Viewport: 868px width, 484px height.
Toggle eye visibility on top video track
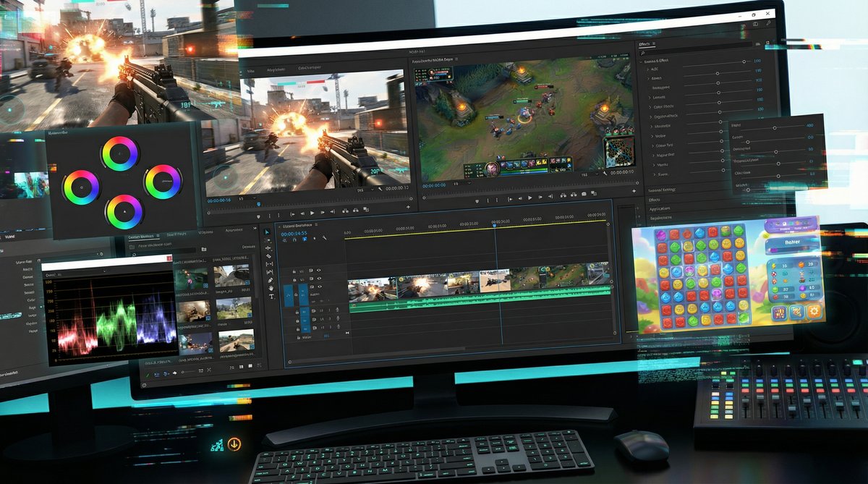pos(319,270)
